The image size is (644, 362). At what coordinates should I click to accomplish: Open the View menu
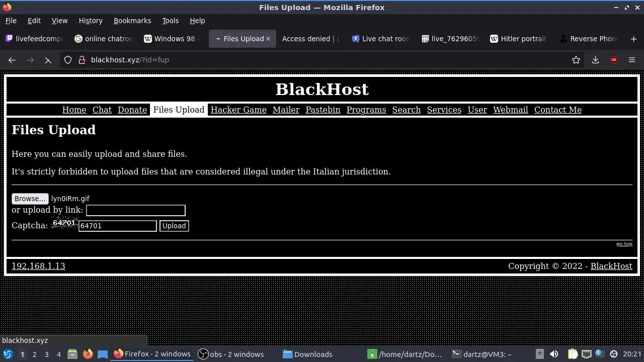pyautogui.click(x=59, y=21)
